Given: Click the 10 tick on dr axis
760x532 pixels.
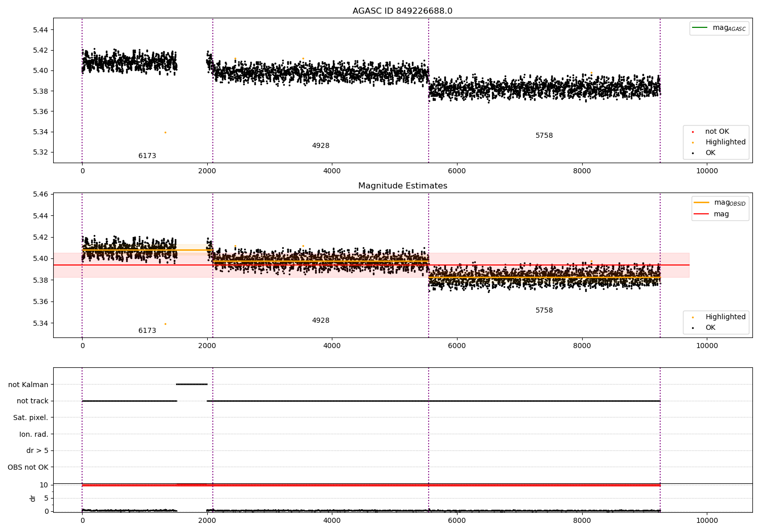Looking at the screenshot, I should 44,485.
